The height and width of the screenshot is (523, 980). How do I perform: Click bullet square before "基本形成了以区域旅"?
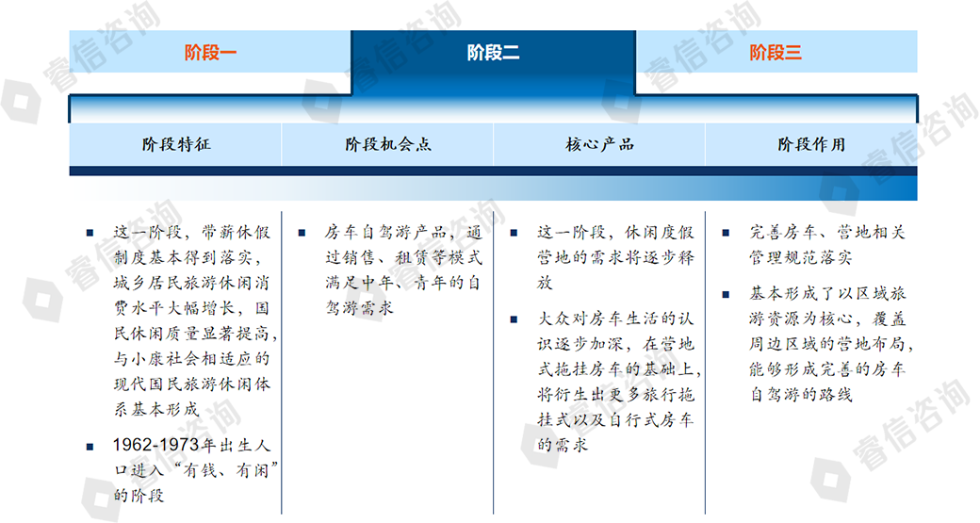pyautogui.click(x=727, y=293)
